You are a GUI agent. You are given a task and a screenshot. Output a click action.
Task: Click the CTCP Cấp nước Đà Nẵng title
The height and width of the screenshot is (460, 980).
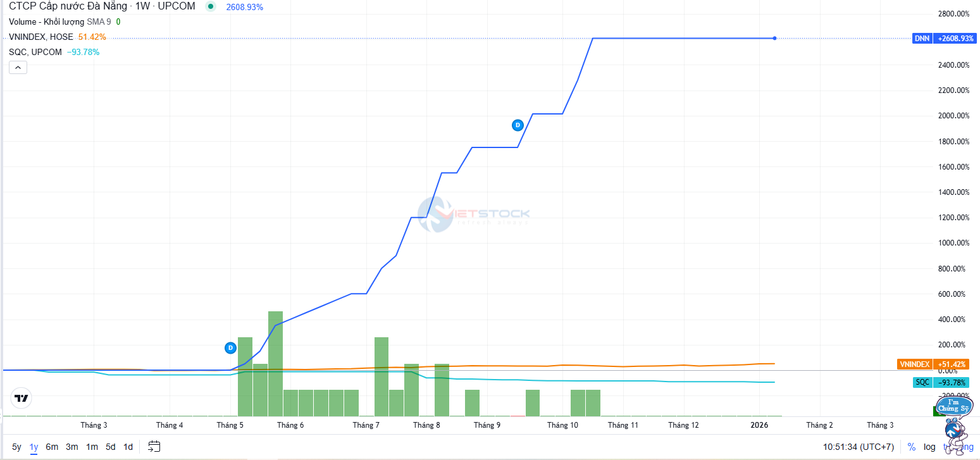pyautogui.click(x=68, y=7)
